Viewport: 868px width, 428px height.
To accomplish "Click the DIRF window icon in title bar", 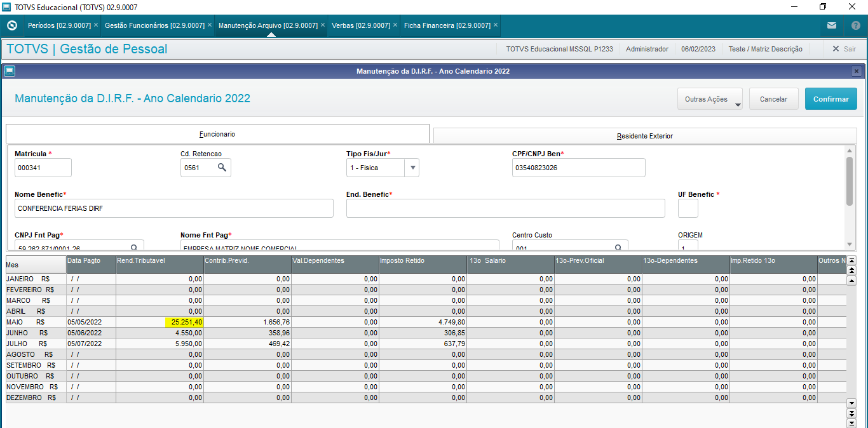I will tap(9, 71).
